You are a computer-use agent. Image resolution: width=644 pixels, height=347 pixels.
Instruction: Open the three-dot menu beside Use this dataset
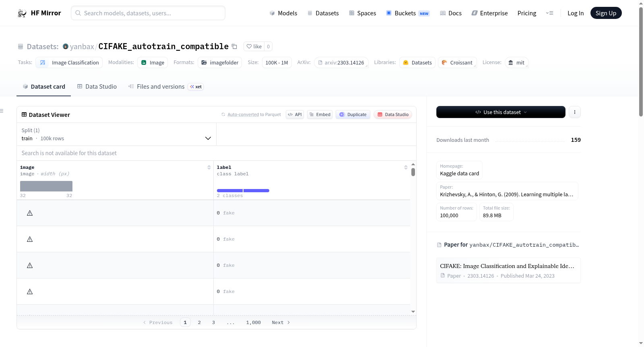coord(575,112)
